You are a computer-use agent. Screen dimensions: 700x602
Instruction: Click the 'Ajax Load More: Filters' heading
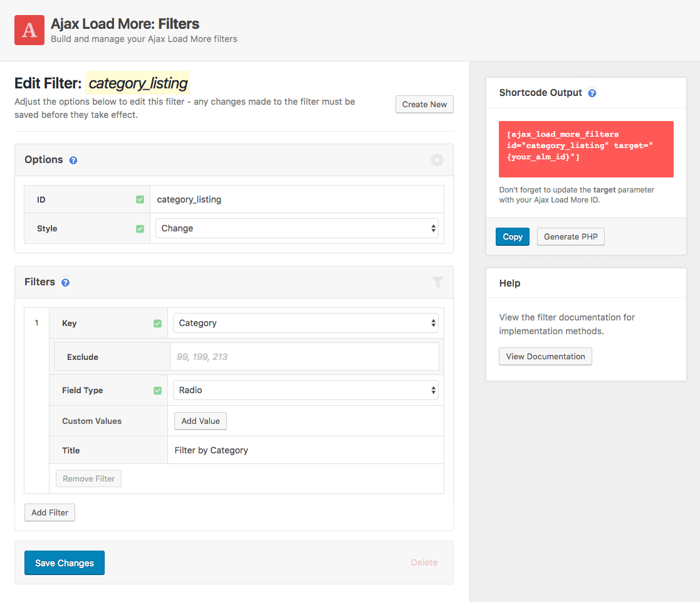point(125,24)
